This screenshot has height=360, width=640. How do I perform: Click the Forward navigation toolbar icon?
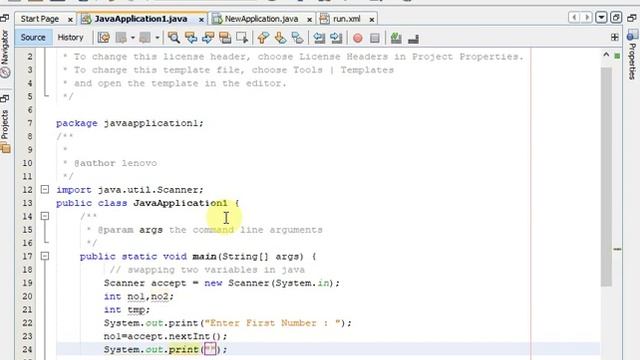(145, 38)
